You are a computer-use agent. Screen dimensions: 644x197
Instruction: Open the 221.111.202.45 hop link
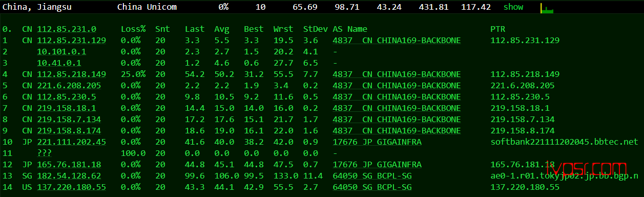(72, 142)
